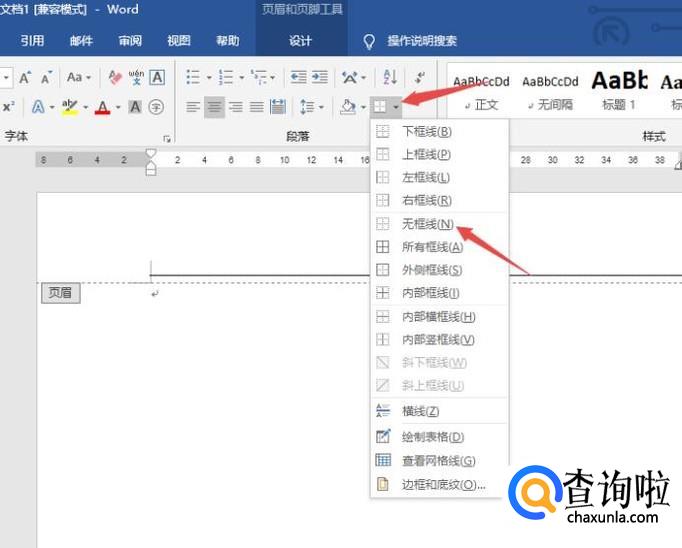Sort text with the A-Z icon
This screenshot has height=548, width=682.
(390, 77)
